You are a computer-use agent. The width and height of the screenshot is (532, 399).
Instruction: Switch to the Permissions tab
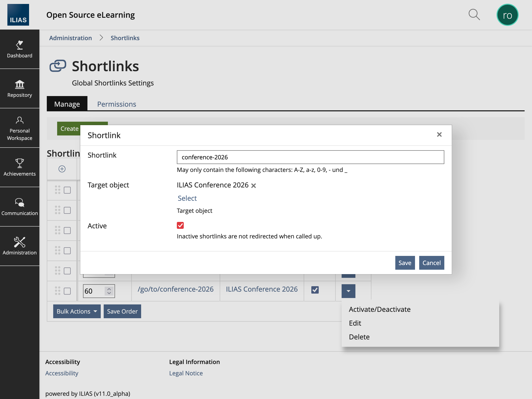point(116,104)
